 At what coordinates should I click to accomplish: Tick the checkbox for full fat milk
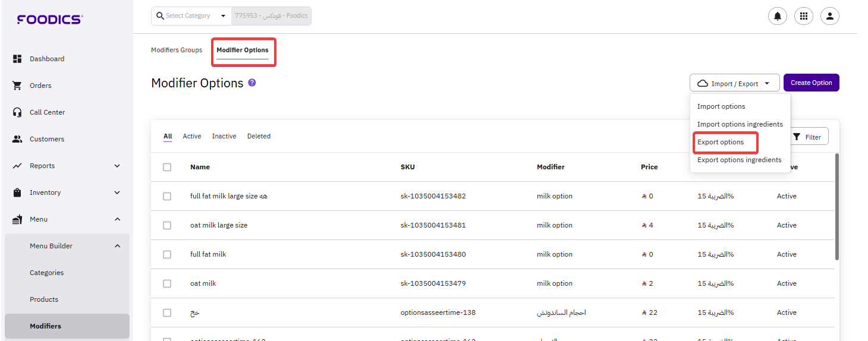(167, 254)
